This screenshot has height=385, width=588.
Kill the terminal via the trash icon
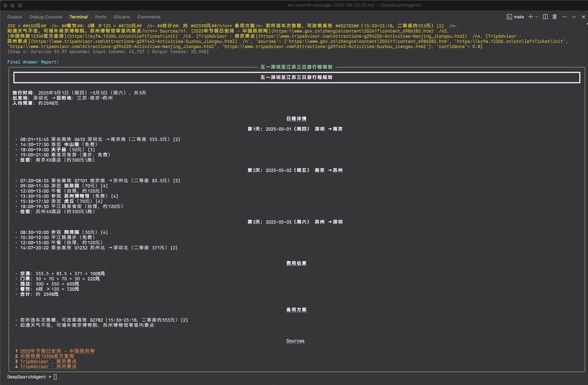tap(554, 17)
